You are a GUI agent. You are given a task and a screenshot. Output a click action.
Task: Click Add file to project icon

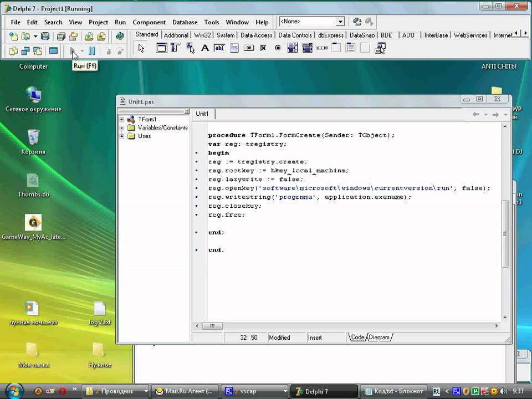(x=89, y=35)
